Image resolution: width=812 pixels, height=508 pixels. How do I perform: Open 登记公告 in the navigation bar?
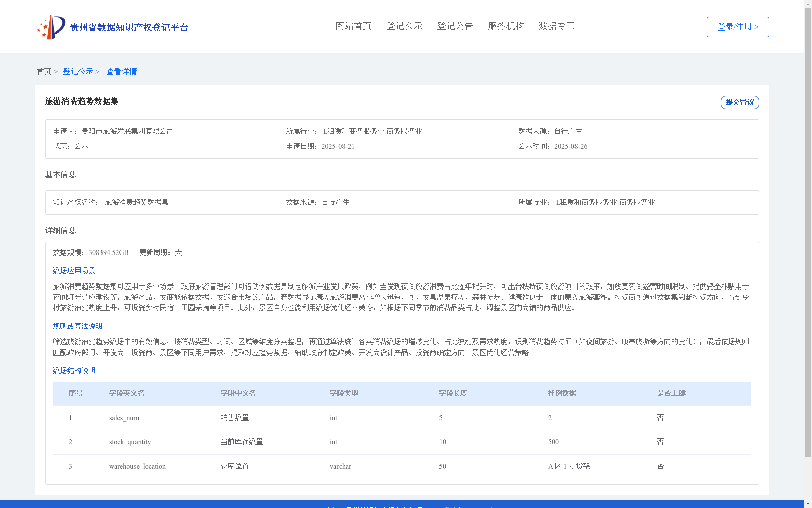[455, 26]
